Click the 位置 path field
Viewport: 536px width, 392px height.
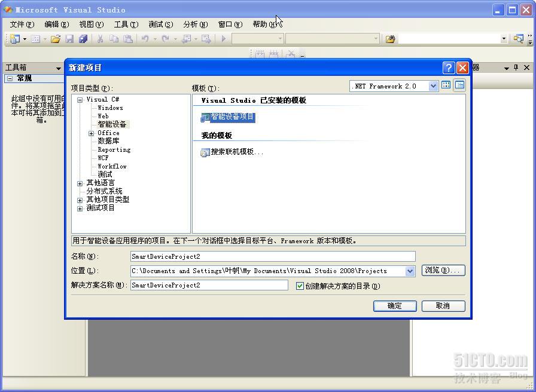267,271
